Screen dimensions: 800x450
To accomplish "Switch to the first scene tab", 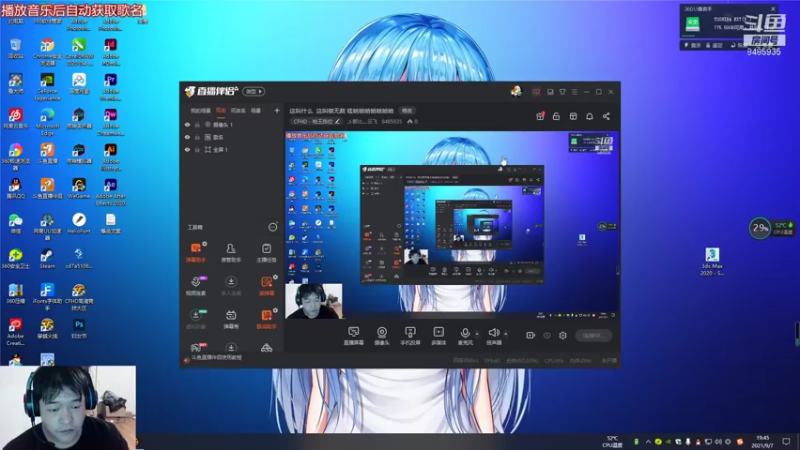I will coord(201,110).
